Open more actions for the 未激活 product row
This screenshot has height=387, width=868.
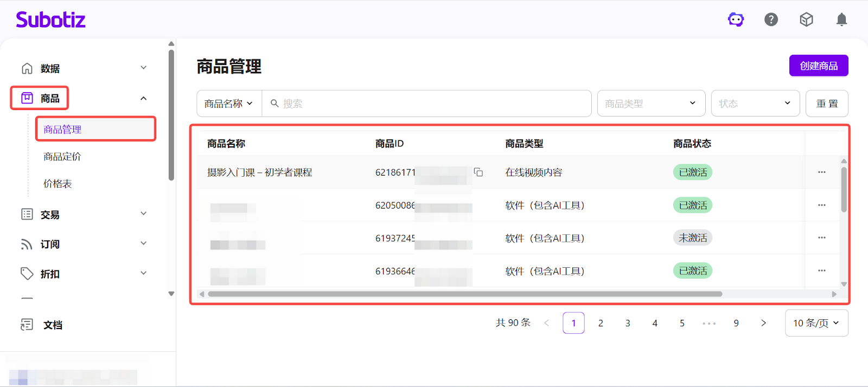click(x=821, y=238)
